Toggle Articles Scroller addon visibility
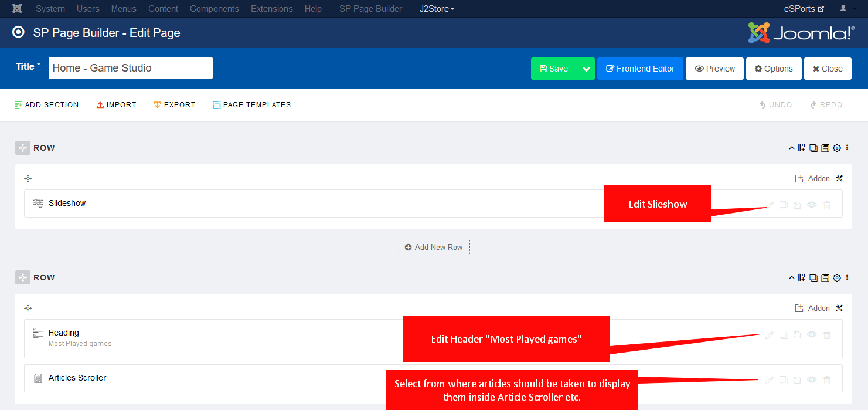 [812, 380]
